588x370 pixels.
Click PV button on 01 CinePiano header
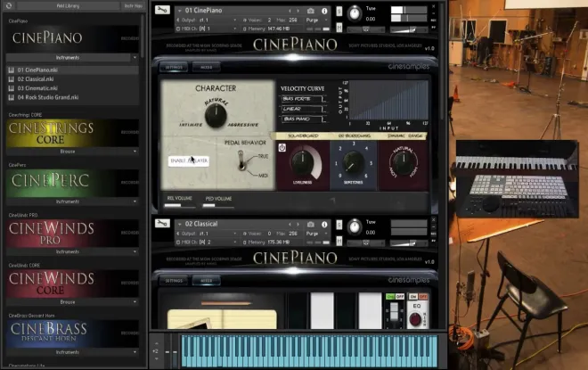pyautogui.click(x=434, y=28)
